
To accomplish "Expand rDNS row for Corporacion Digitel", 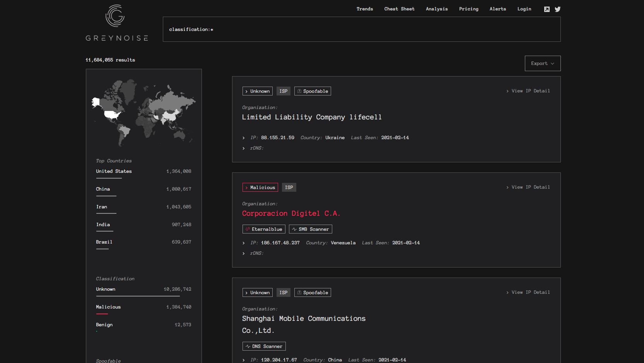I will (x=244, y=254).
